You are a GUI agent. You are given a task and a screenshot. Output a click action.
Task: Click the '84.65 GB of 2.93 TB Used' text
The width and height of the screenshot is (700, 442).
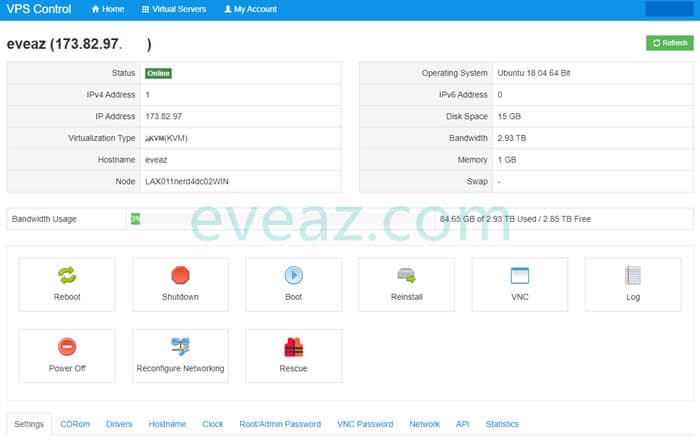[x=488, y=219]
